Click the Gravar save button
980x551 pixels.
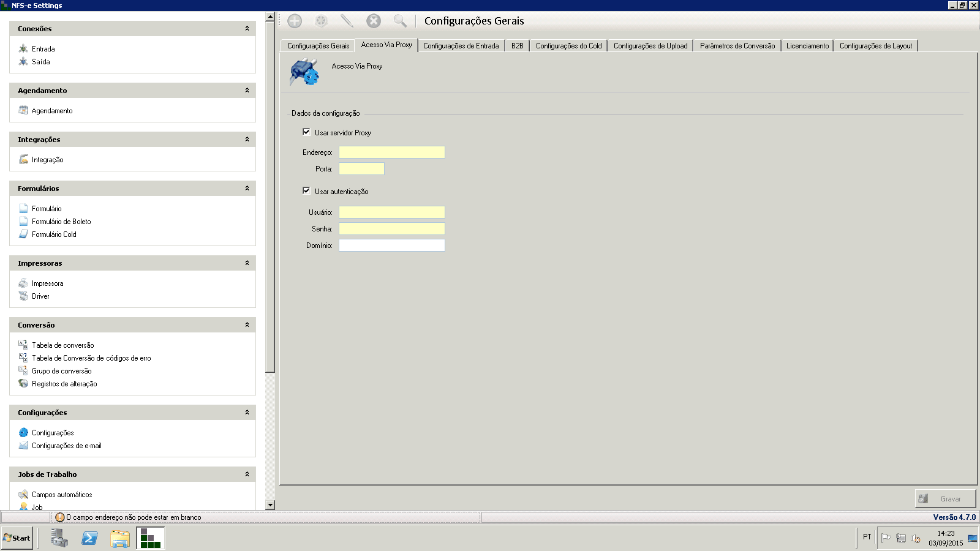[x=945, y=499]
